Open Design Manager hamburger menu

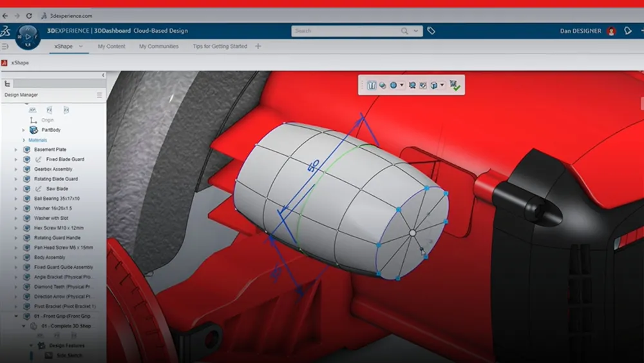[99, 95]
